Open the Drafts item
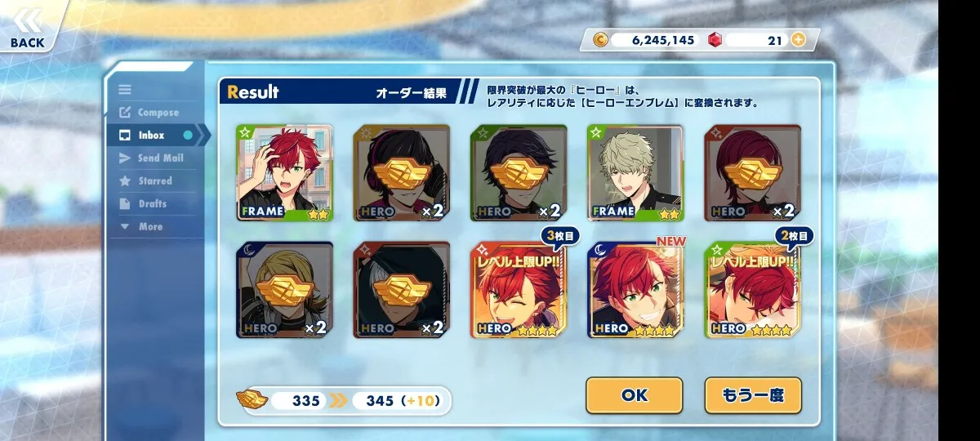The height and width of the screenshot is (441, 980). pos(143,203)
